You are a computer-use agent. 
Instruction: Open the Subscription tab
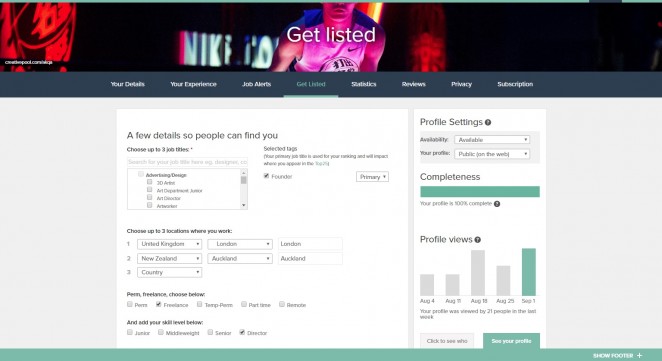(x=515, y=84)
